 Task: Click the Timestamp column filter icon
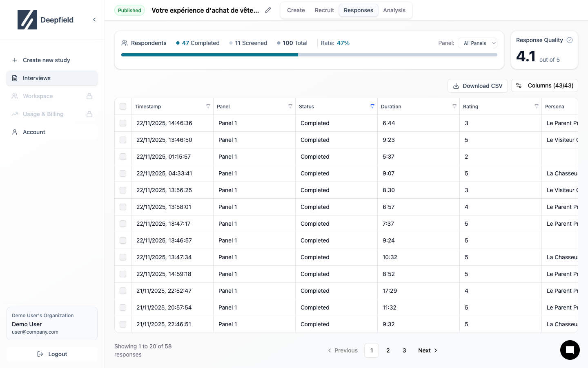coord(208,106)
